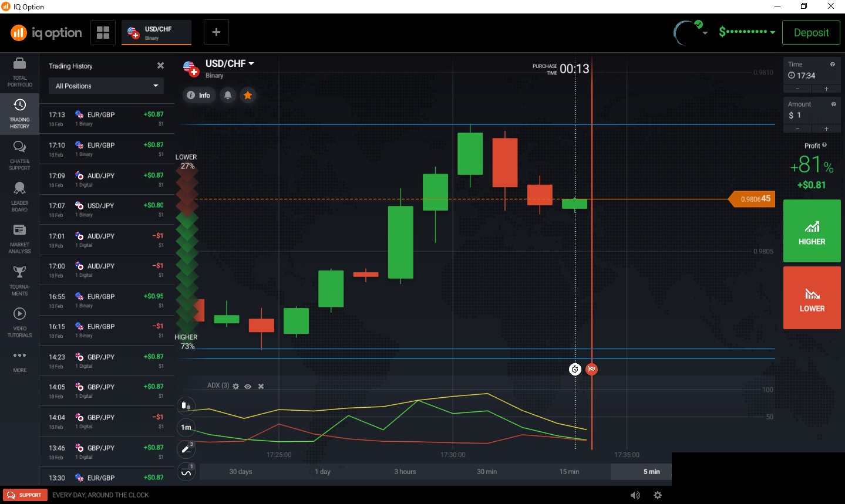Click the Amount help question mark
Viewport: 845px width, 504px height.
click(x=833, y=104)
